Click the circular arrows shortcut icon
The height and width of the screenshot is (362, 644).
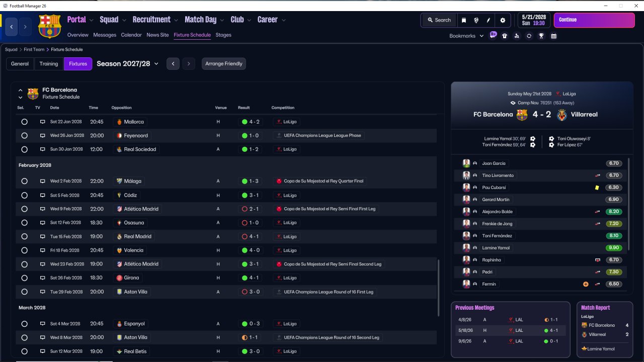point(529,36)
